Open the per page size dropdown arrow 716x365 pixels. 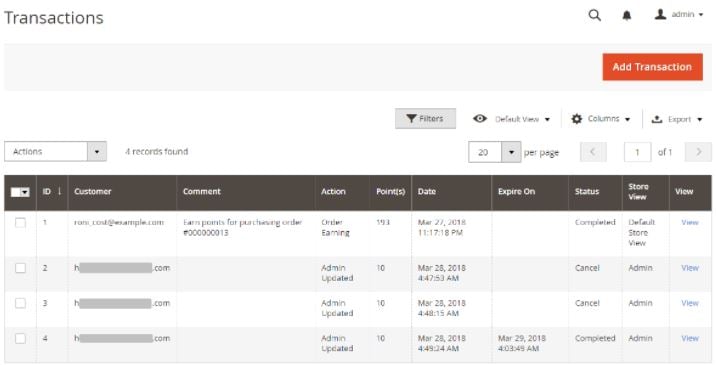click(x=511, y=152)
